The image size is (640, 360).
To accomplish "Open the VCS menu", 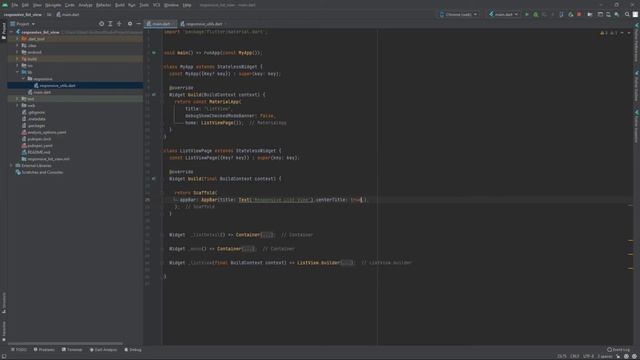I will click(x=156, y=5).
